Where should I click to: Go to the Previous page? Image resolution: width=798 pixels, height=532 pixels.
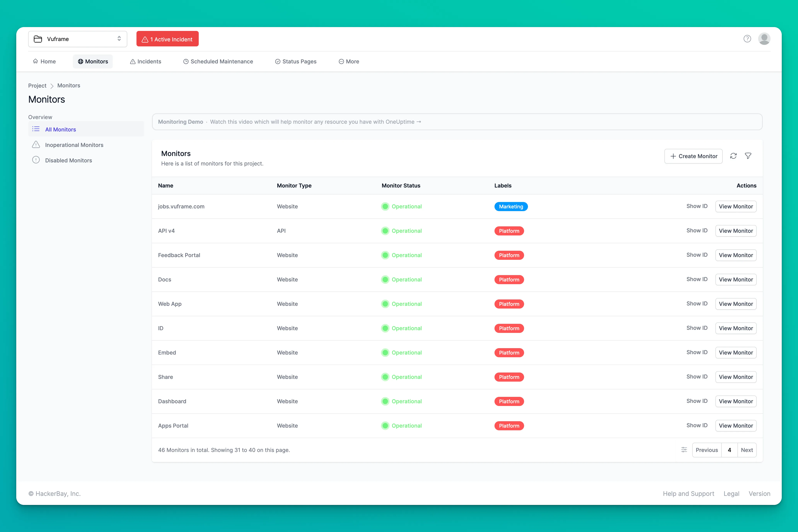[707, 450]
